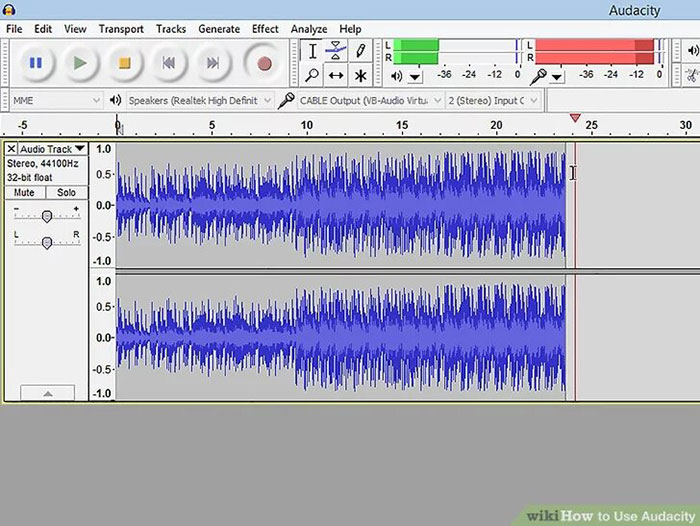
Task: Select the Multi-Tool asterisk icon
Action: coord(360,75)
